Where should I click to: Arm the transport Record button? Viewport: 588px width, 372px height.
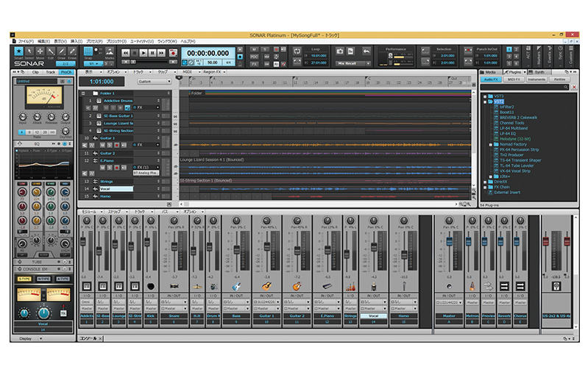(x=173, y=53)
